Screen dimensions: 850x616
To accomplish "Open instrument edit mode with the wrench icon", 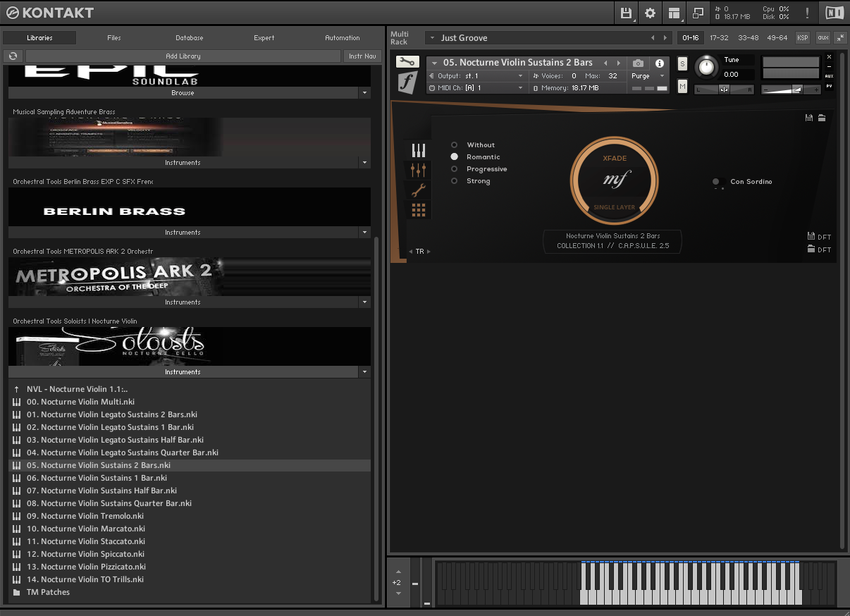I will pos(407,62).
